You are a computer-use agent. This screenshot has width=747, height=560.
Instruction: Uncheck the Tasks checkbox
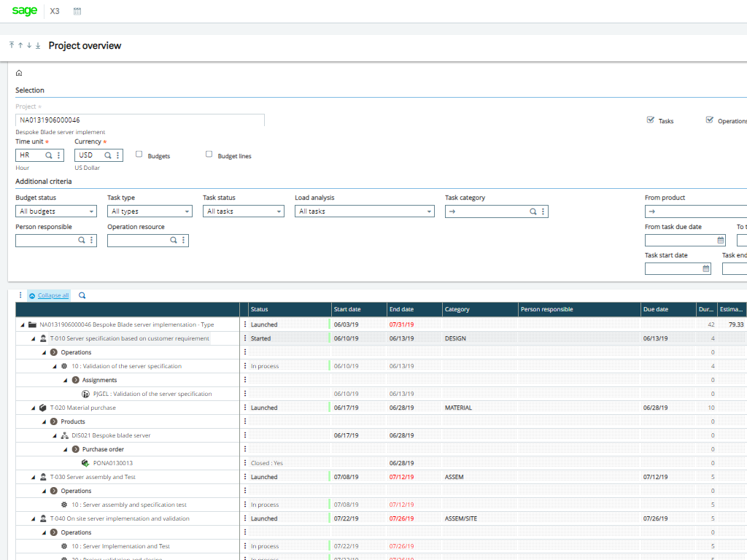pos(650,120)
